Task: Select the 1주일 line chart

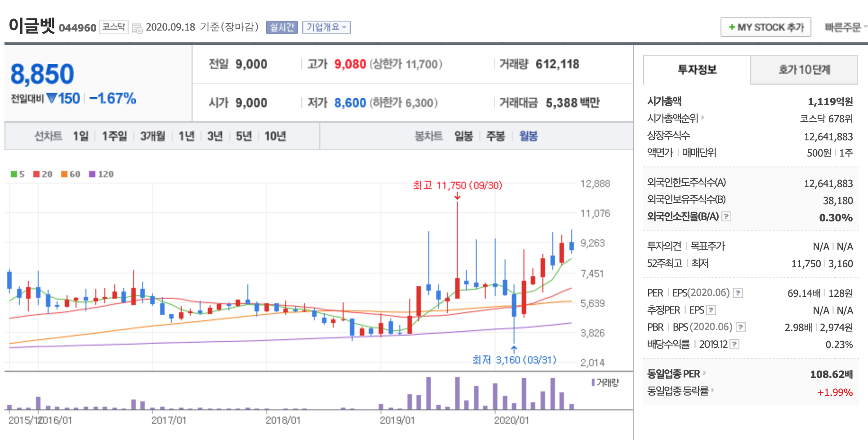Action: [x=114, y=136]
